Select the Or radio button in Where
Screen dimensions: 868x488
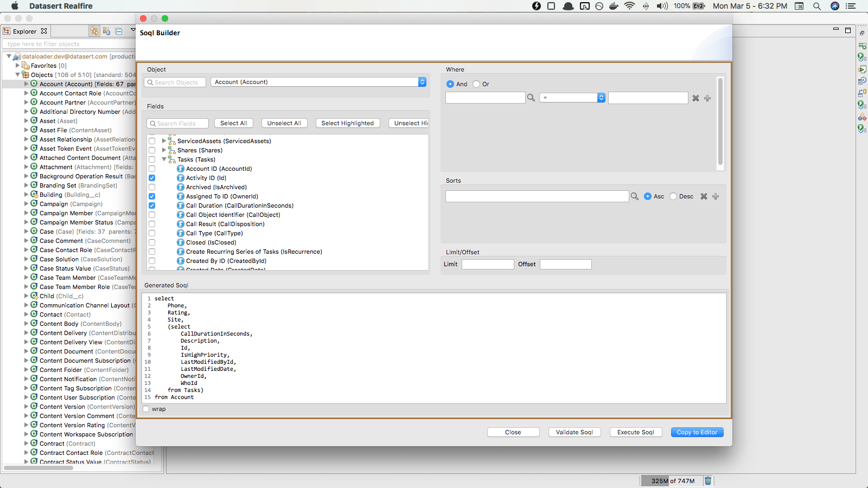(x=476, y=84)
